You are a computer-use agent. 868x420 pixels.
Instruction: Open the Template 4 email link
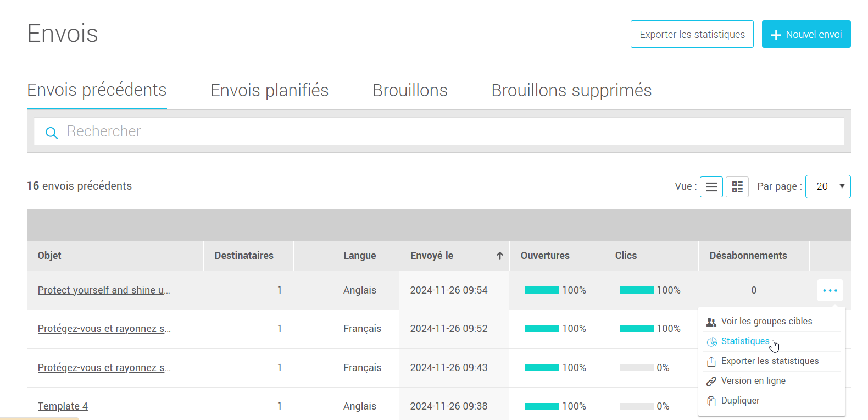click(x=62, y=406)
